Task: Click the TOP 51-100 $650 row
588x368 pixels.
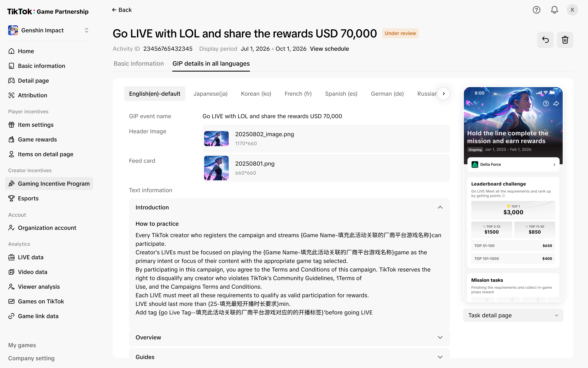Action: (x=513, y=246)
